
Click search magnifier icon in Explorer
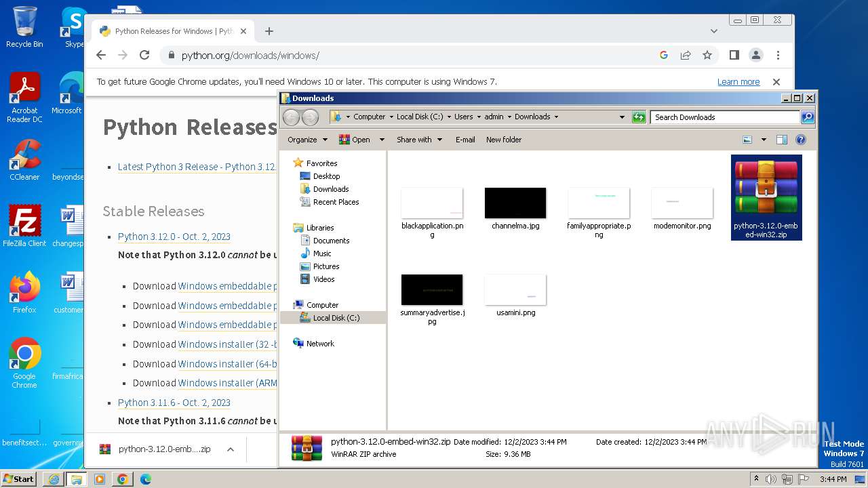tap(808, 117)
